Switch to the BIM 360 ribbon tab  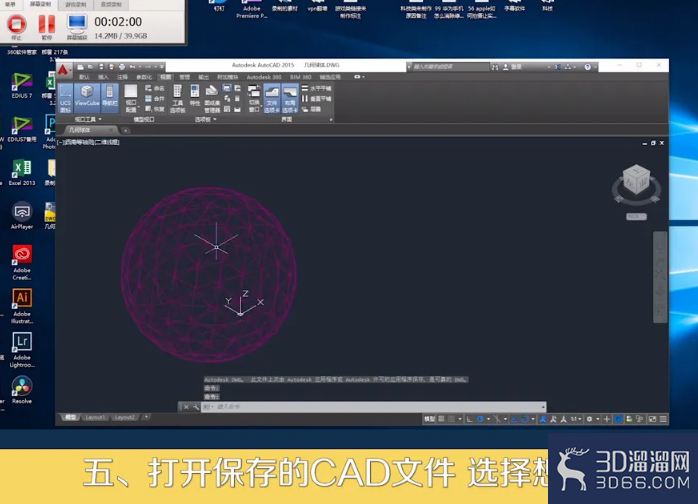[x=300, y=77]
